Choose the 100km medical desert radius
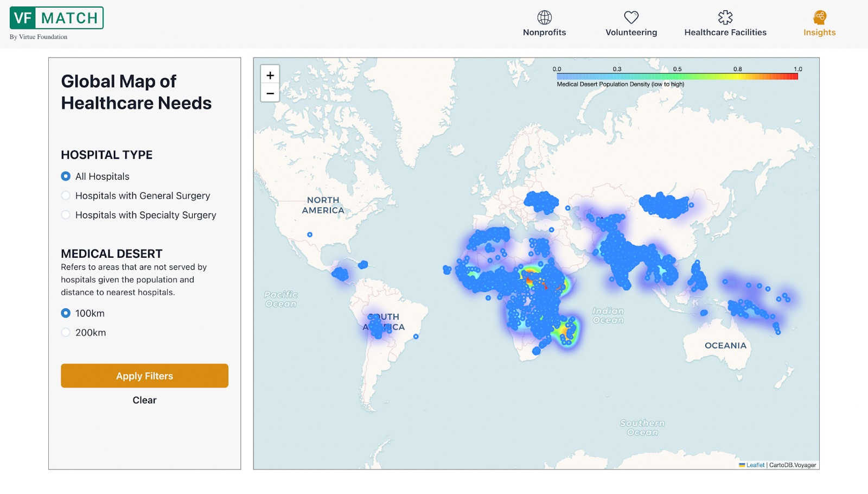This screenshot has height=494, width=868. [65, 313]
